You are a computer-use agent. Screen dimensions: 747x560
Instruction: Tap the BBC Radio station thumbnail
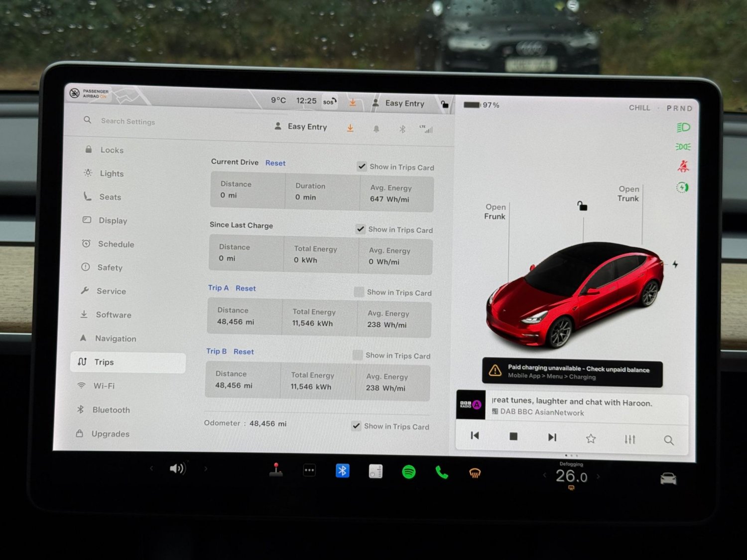(x=471, y=405)
